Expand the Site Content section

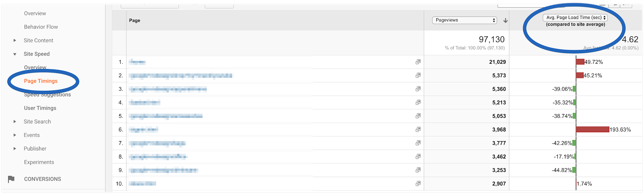[x=15, y=40]
